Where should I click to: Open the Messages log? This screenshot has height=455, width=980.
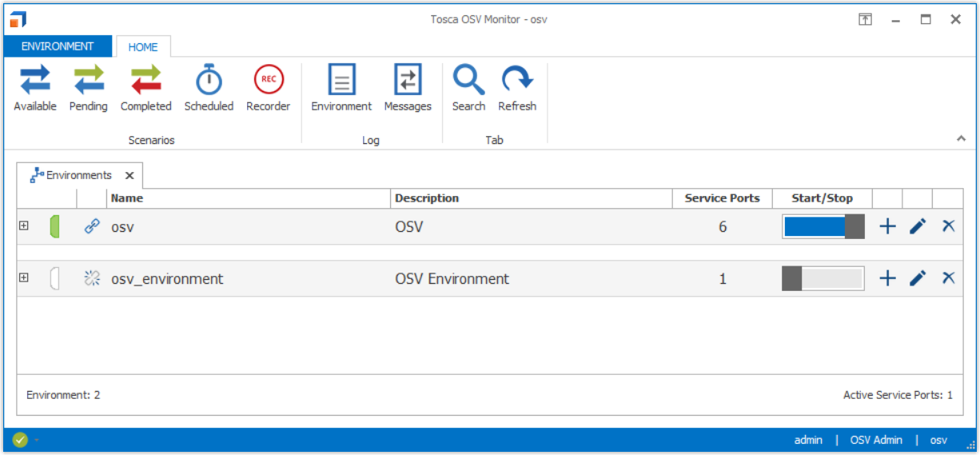407,88
